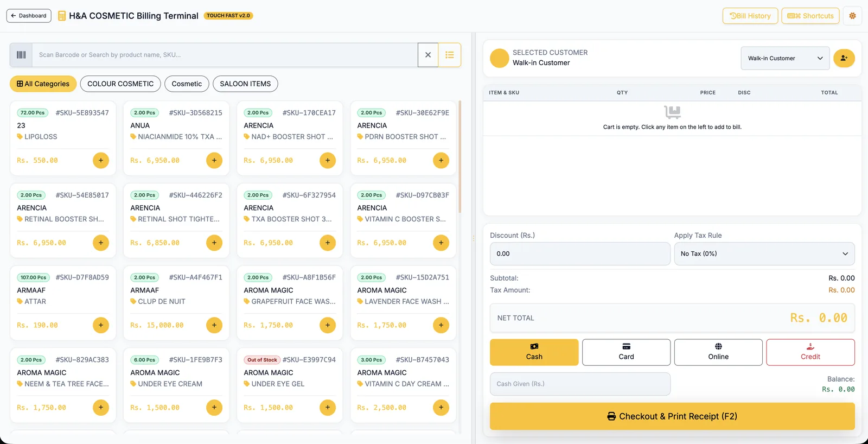
Task: Open the settings gear icon
Action: pyautogui.click(x=852, y=16)
